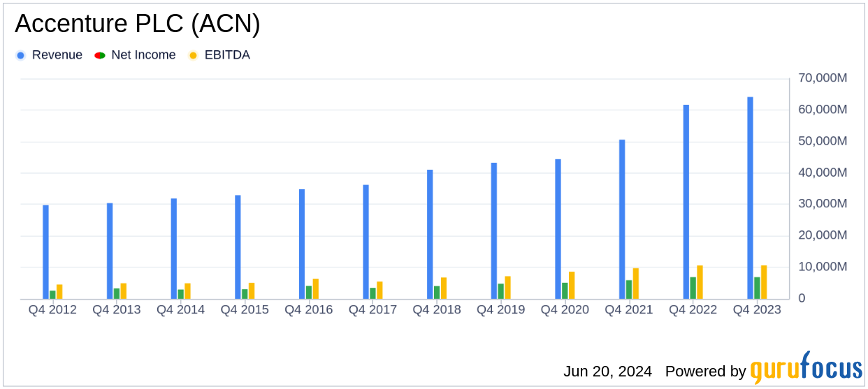Click the 10,000M y-axis label
This screenshot has width=868, height=389.
(x=821, y=267)
